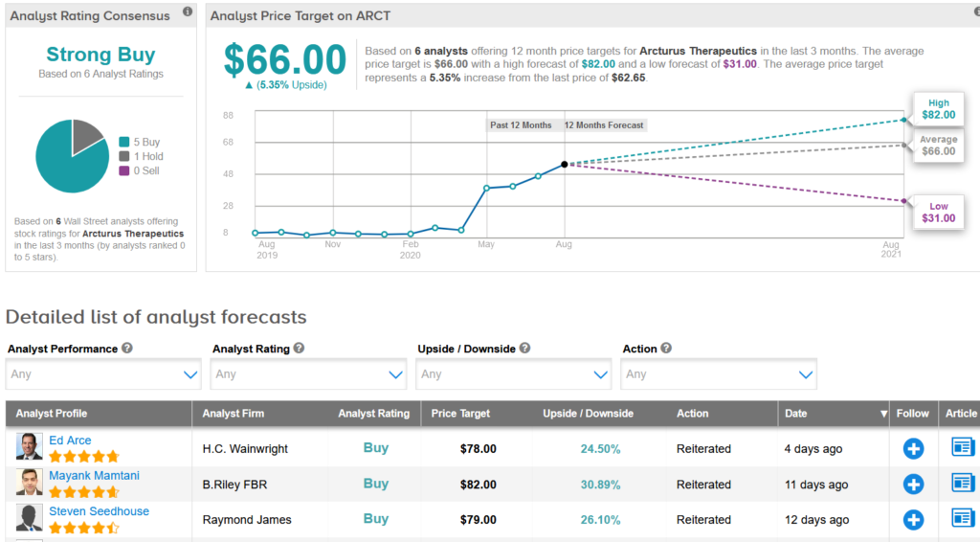The width and height of the screenshot is (980, 542).
Task: Click Strong Buy consensus heading
Action: 100,55
